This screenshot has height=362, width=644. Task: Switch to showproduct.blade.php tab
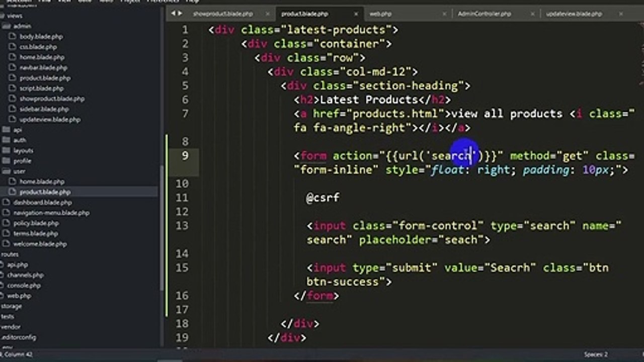point(223,14)
